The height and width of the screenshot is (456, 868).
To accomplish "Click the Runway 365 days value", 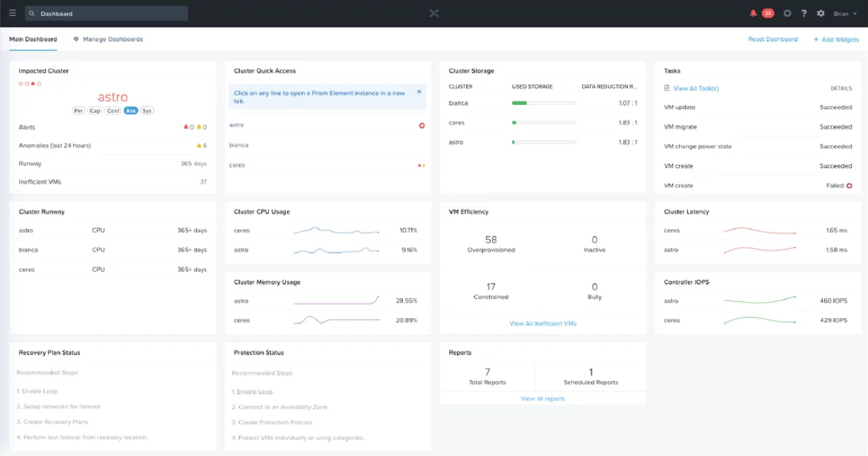I will point(194,164).
